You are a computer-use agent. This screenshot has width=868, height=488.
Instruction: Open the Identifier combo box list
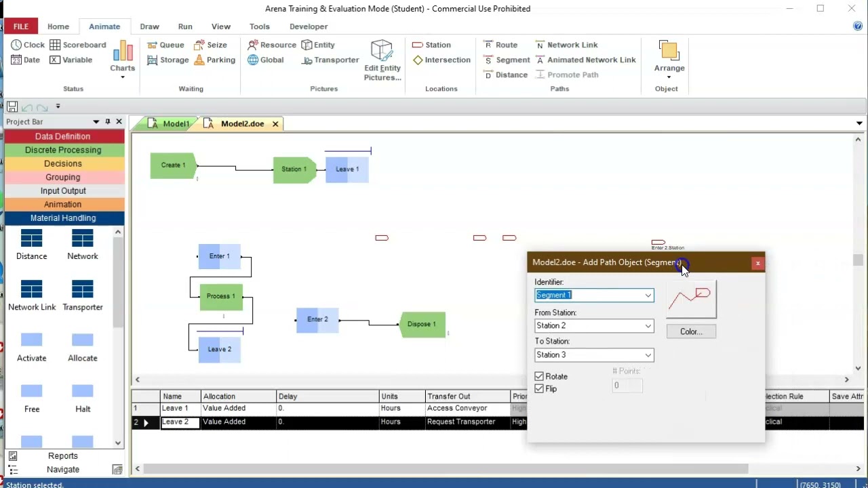click(x=648, y=295)
